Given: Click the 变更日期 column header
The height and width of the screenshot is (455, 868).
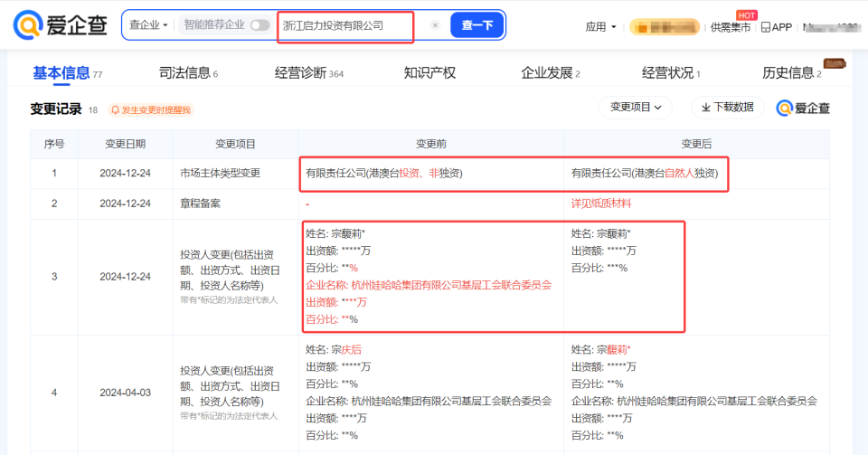Looking at the screenshot, I should point(125,145).
